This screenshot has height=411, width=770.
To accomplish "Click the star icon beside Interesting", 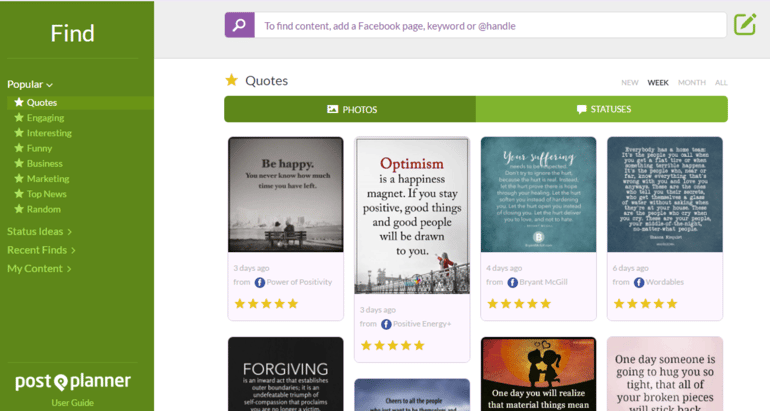I will click(19, 133).
